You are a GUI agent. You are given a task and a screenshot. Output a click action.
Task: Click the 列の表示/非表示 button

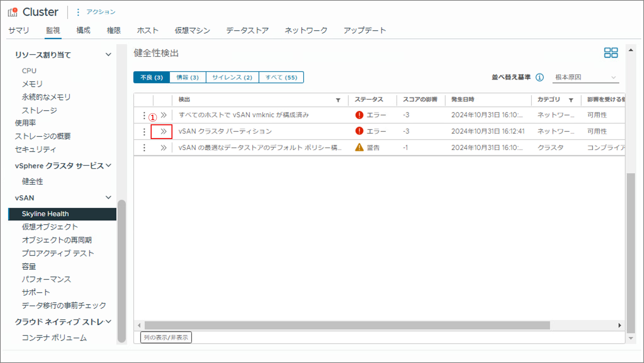pos(166,338)
